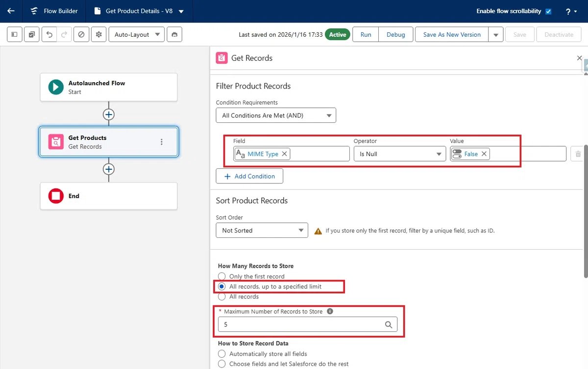The height and width of the screenshot is (369, 588).
Task: Toggle Enable flow scrollability checkbox
Action: [x=548, y=11]
